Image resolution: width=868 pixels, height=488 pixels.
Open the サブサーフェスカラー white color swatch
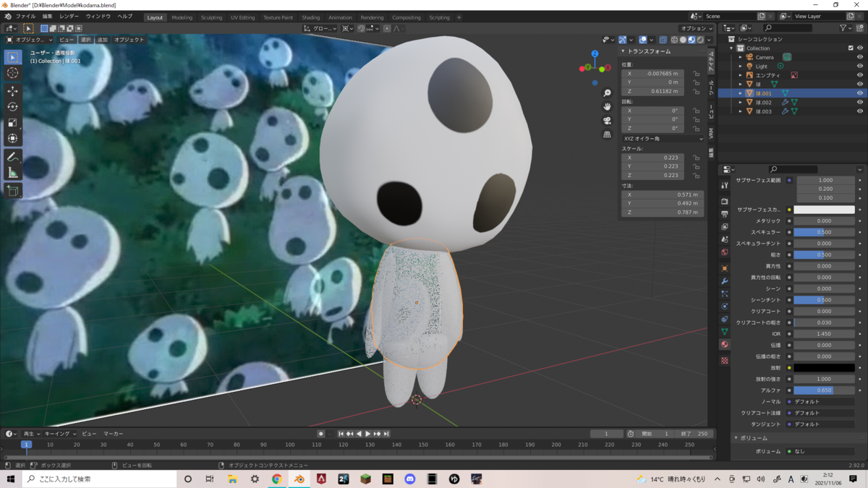coord(824,210)
